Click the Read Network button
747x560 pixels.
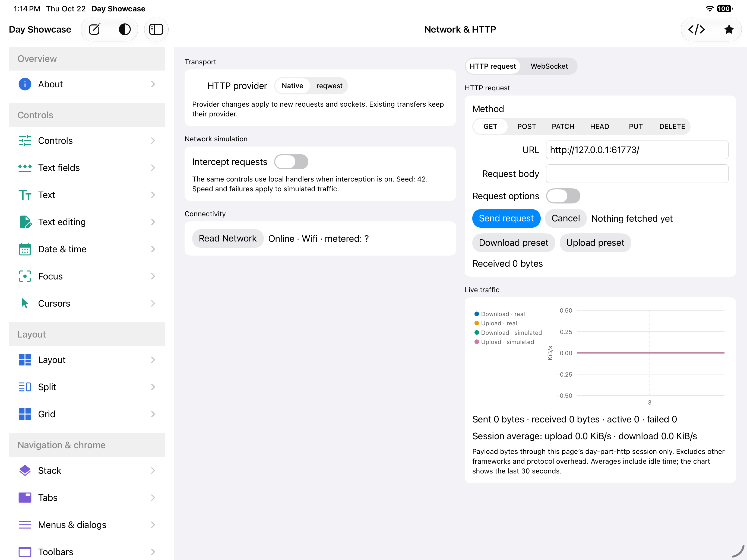pyautogui.click(x=228, y=238)
